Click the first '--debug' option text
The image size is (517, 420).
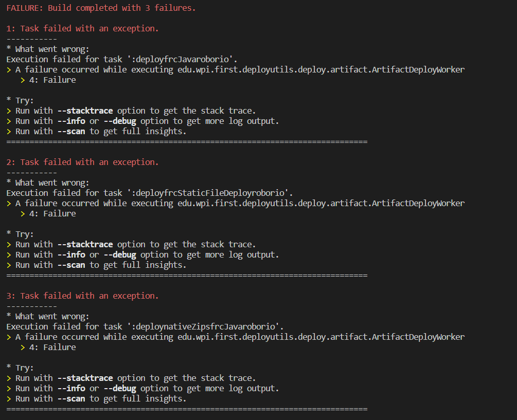click(120, 121)
